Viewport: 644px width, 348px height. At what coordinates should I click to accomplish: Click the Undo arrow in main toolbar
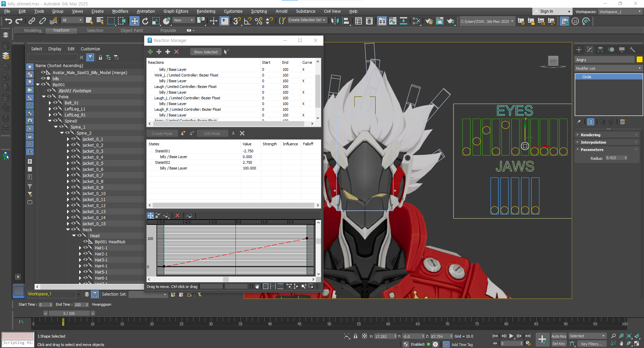[8, 21]
